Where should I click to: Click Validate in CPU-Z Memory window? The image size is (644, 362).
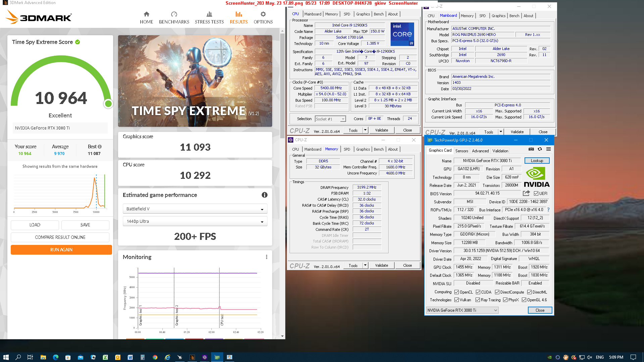[x=382, y=265]
